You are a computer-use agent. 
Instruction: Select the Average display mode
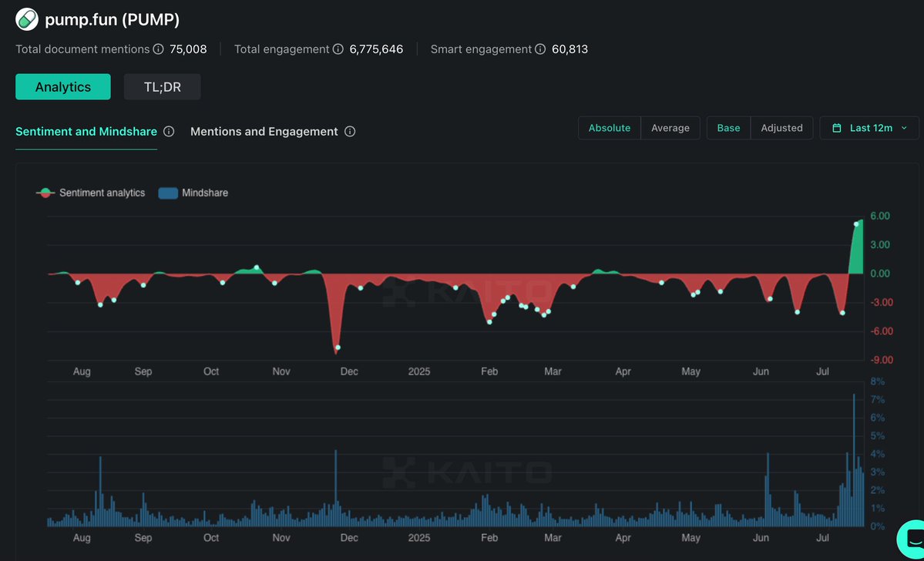(670, 128)
